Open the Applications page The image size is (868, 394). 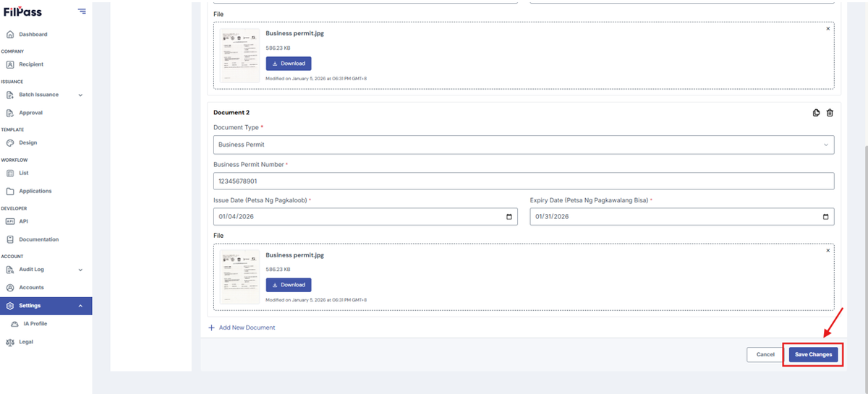tap(35, 191)
